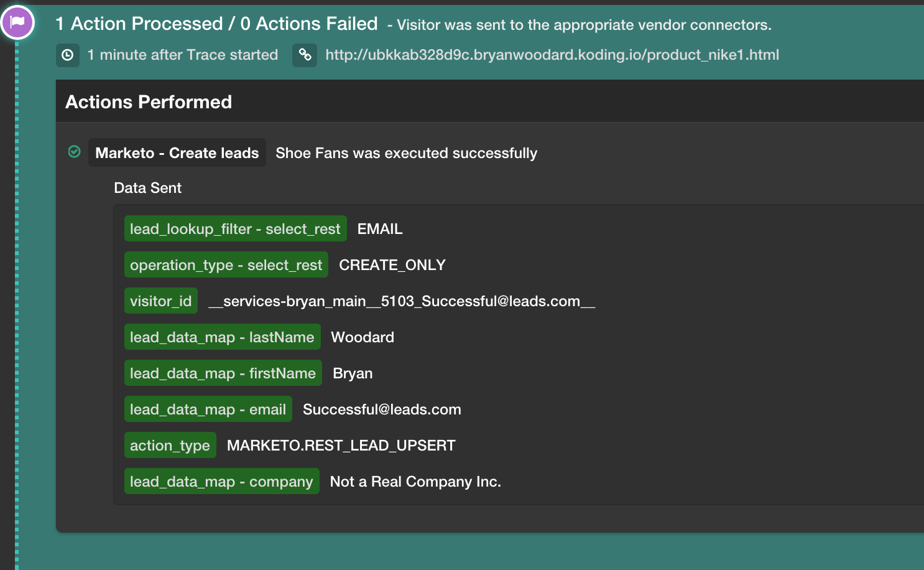Viewport: 924px width, 570px height.
Task: Click the action_type tag
Action: click(x=170, y=446)
